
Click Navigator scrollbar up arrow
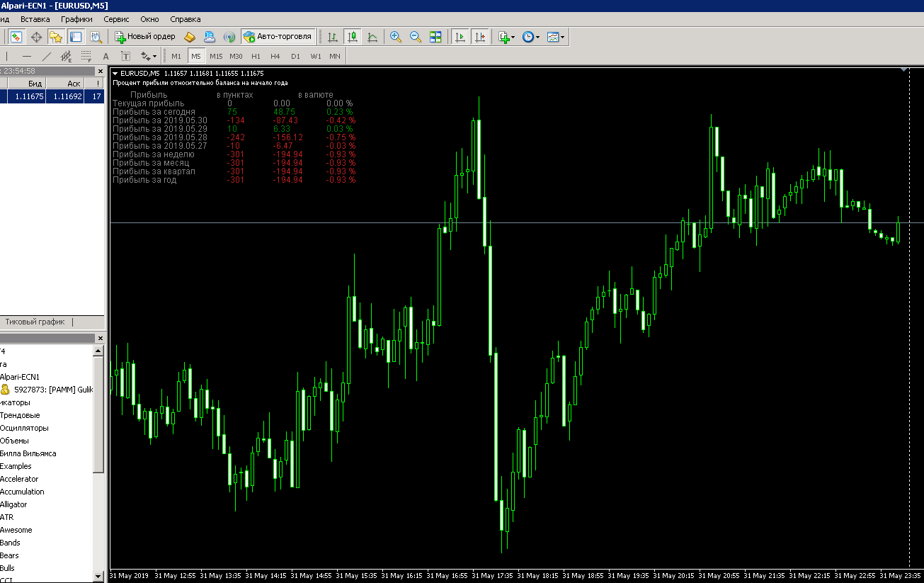[99, 351]
